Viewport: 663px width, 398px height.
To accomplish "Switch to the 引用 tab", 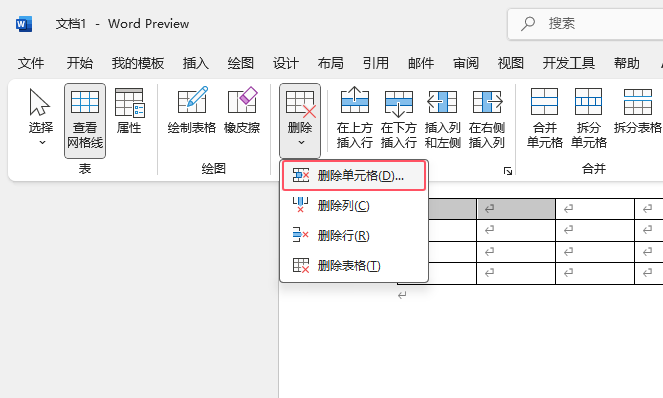I will tap(376, 63).
